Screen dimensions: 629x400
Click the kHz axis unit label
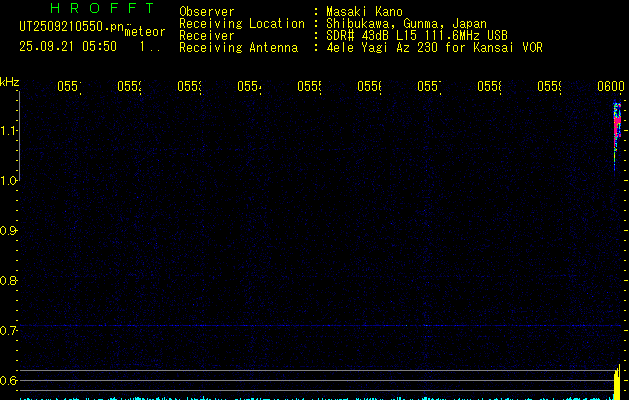(10, 81)
